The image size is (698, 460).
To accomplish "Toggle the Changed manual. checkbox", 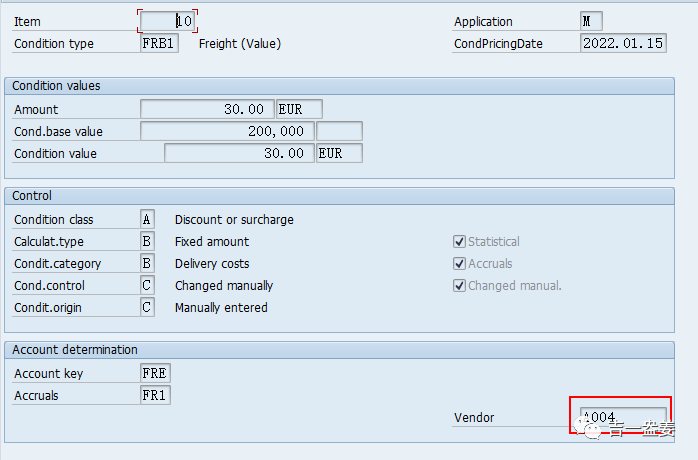I will (459, 285).
